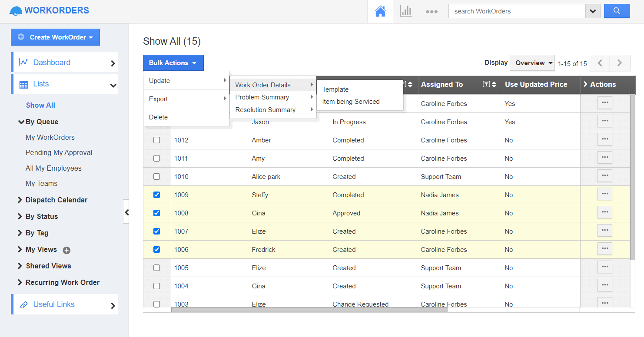This screenshot has height=337, width=644.
Task: Click the ellipsis icon in the top bar
Action: pos(432,12)
